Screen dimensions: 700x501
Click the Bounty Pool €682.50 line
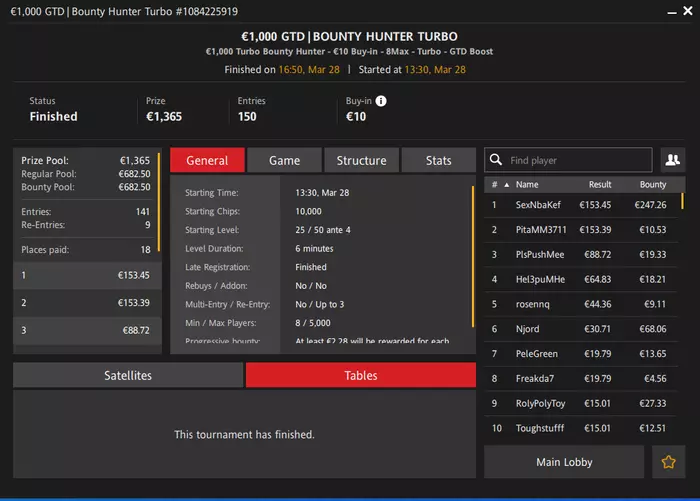[85, 187]
